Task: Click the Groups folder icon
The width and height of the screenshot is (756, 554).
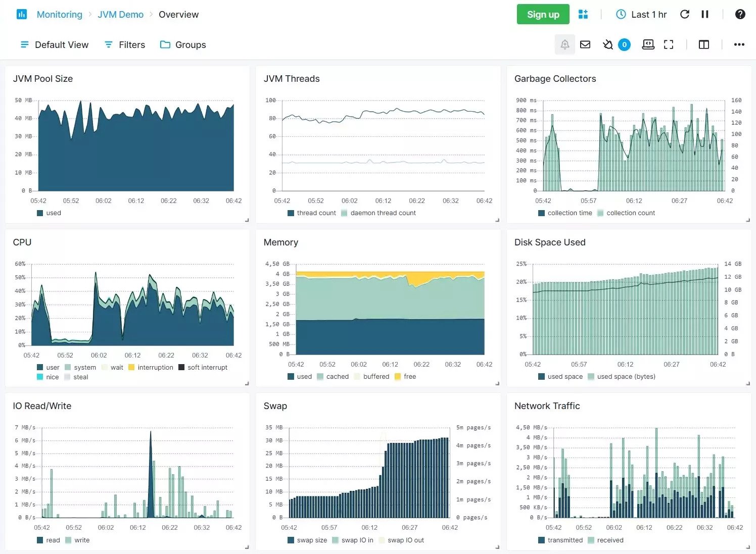Action: point(165,44)
